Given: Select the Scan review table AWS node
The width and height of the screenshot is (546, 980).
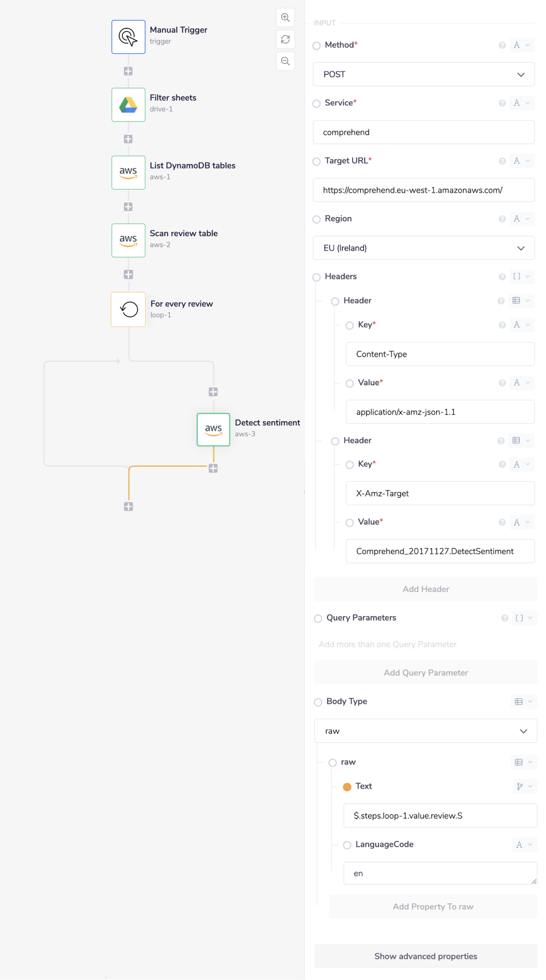Looking at the screenshot, I should pos(128,240).
